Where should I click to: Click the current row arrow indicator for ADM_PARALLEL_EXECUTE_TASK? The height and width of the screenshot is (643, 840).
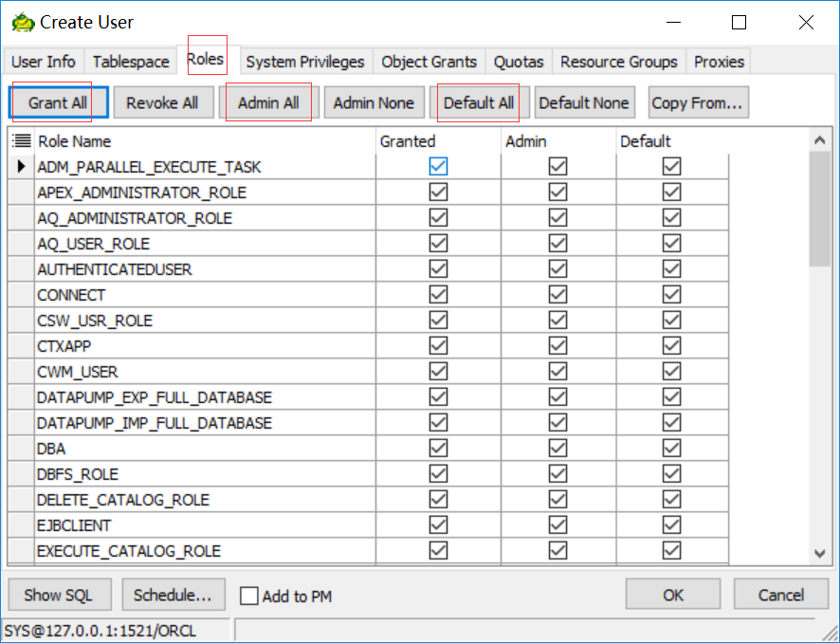click(x=22, y=167)
